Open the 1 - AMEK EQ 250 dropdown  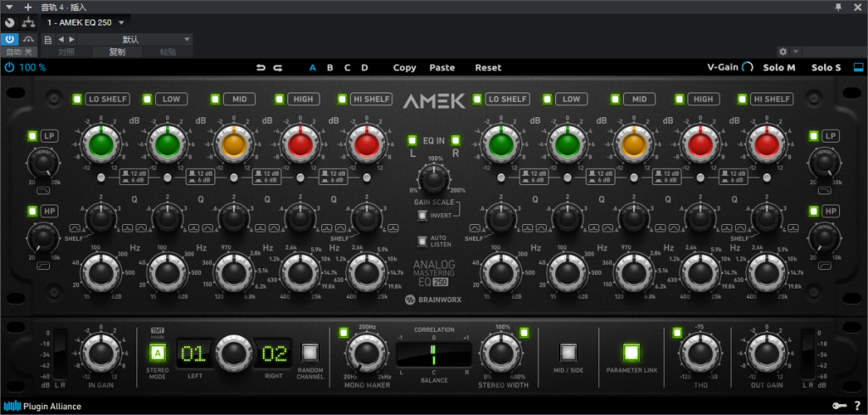coord(86,23)
